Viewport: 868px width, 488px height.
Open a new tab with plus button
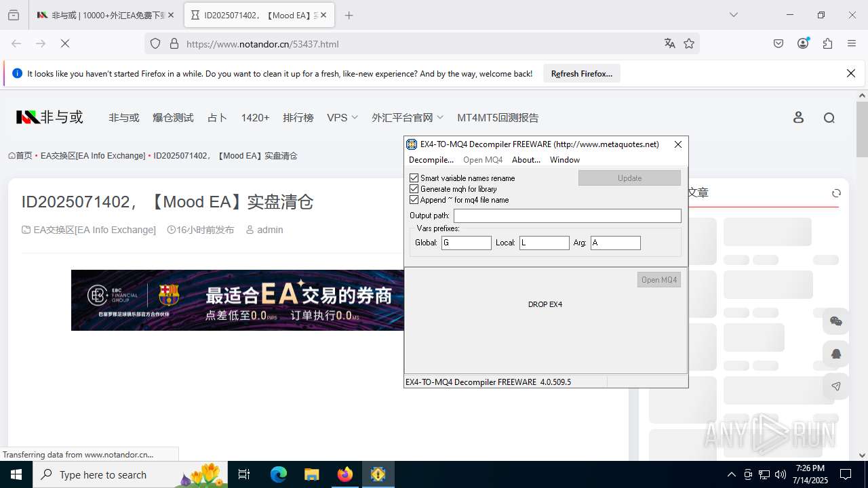[349, 15]
